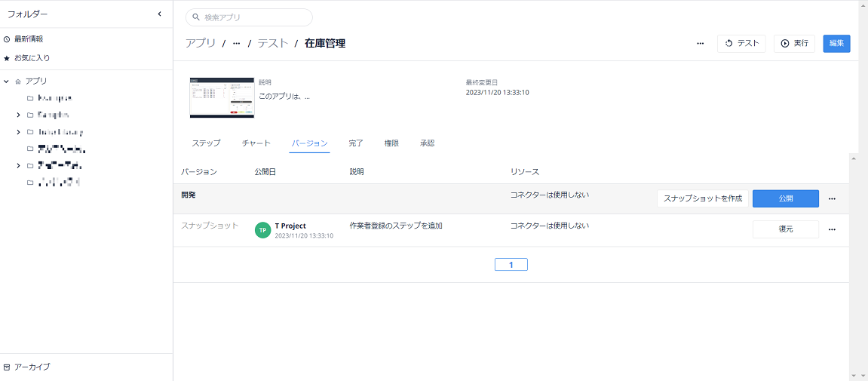Open more options for 開発 row
Viewport: 868px width, 381px height.
[832, 198]
